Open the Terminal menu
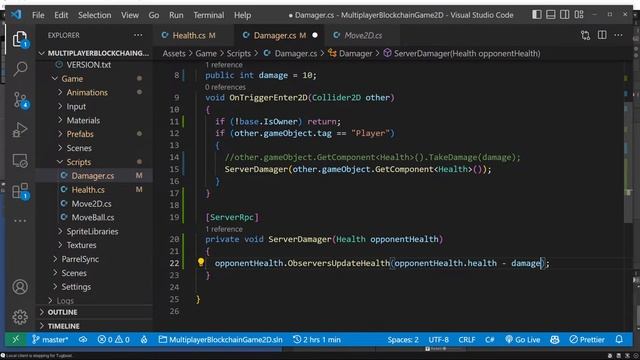The height and width of the screenshot is (360, 640). pyautogui.click(x=209, y=15)
